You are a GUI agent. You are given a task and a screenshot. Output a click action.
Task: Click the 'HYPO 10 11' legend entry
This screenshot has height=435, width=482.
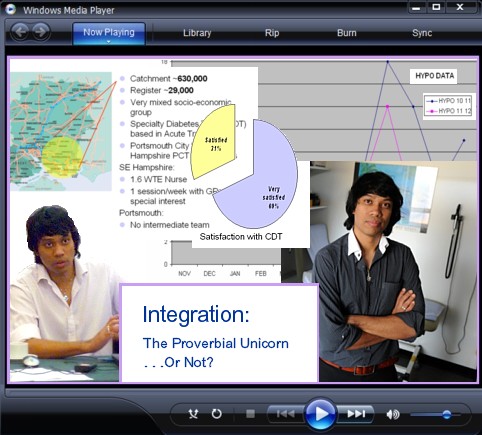click(x=449, y=101)
